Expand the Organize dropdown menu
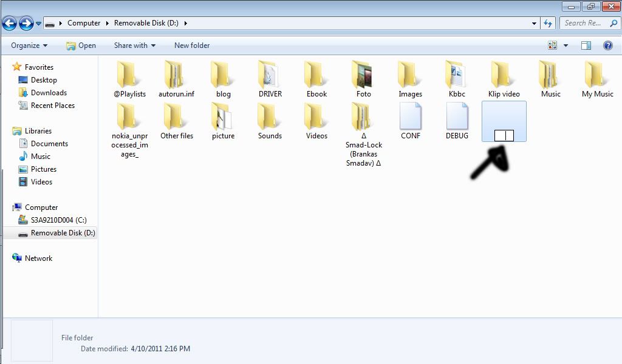 pyautogui.click(x=29, y=45)
